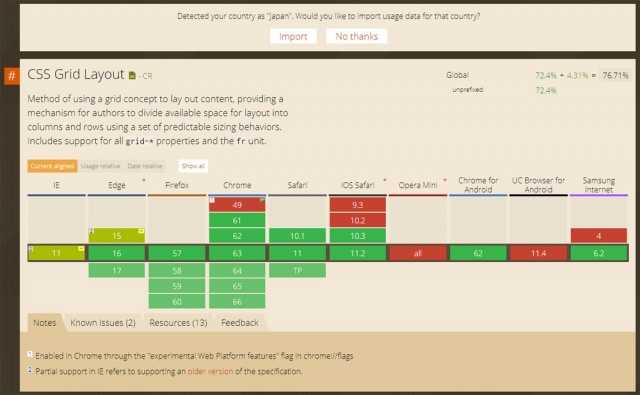Select the Samsung Internet 4 cell
Viewport: 640px width, 395px height.
[599, 236]
